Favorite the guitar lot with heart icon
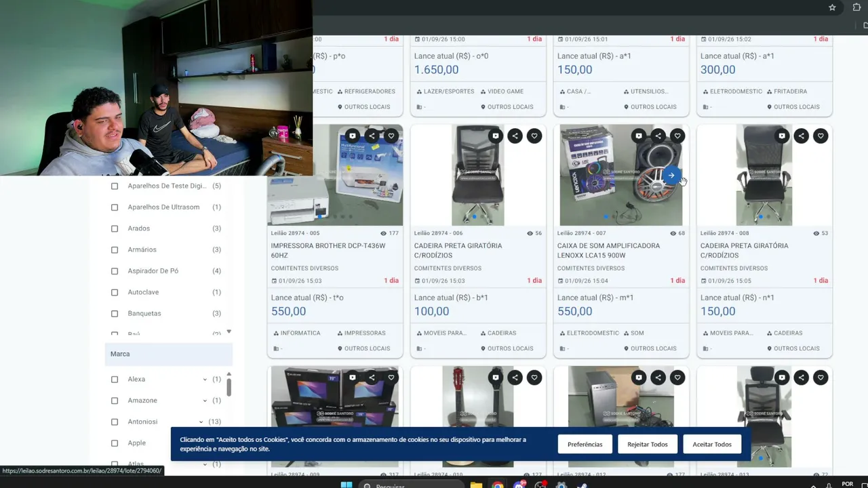 coord(534,378)
